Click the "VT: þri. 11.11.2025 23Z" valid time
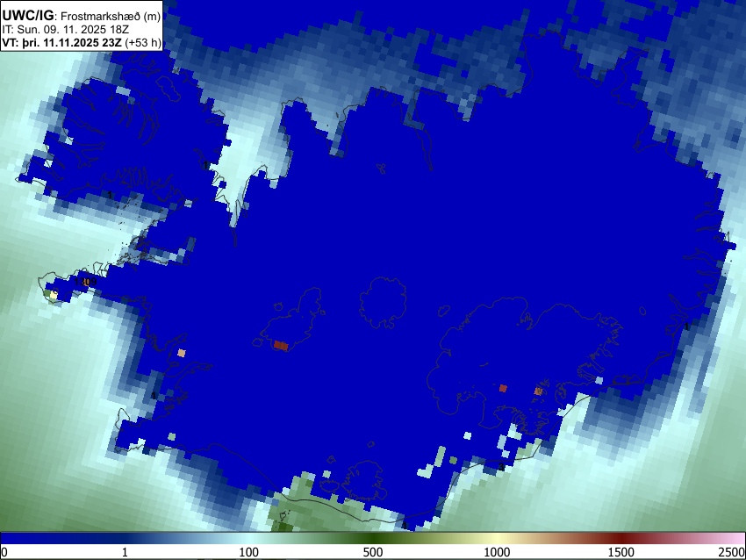This screenshot has width=746, height=560. tap(61, 43)
